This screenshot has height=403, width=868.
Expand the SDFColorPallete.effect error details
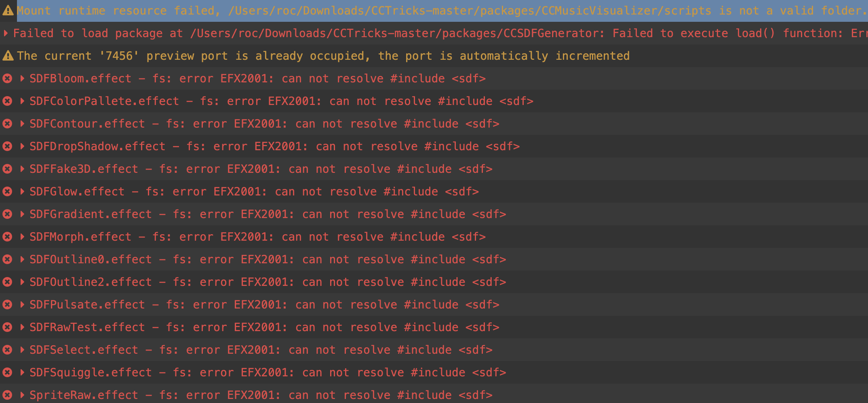click(x=22, y=101)
